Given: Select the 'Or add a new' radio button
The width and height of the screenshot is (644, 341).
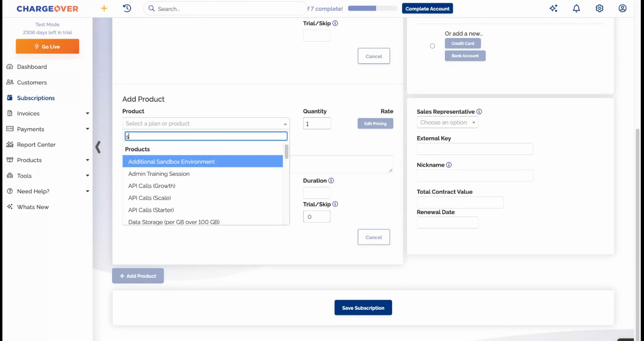Looking at the screenshot, I should click(x=433, y=46).
